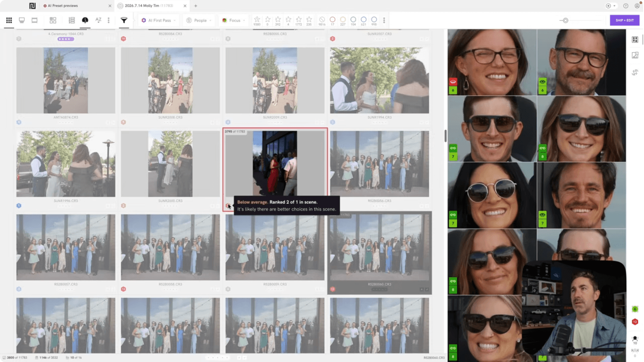Image resolution: width=644 pixels, height=362 pixels.
Task: Open the add-new dropdown in title bar
Action: (x=610, y=6)
